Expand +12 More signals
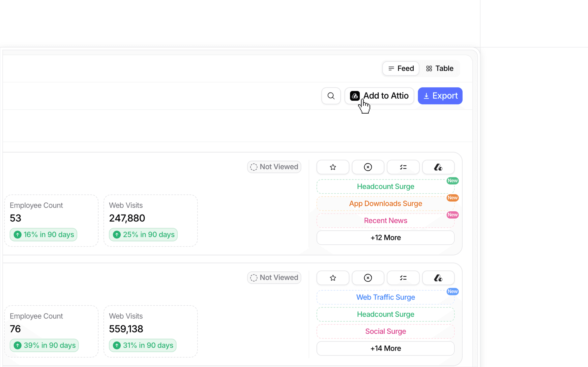This screenshot has height=367, width=588. click(x=386, y=237)
